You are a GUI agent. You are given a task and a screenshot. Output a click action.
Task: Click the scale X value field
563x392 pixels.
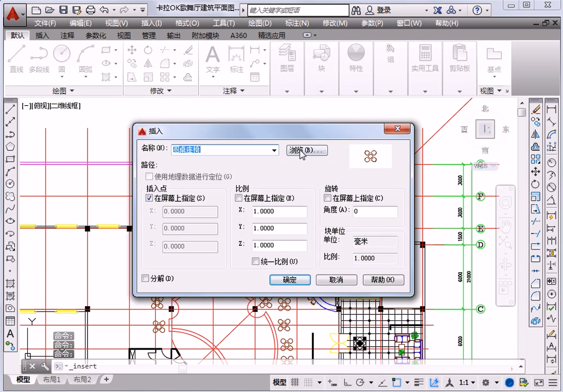[279, 211]
